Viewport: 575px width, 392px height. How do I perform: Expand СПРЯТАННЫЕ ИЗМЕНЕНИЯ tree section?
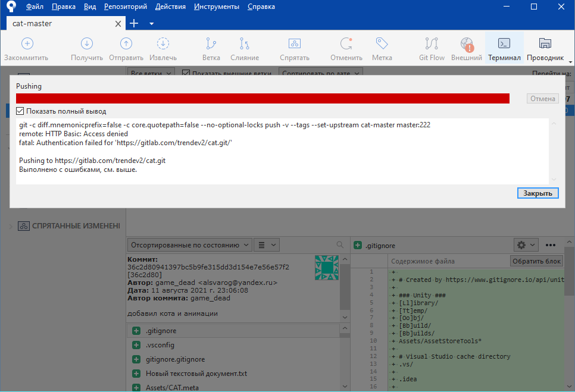[11, 226]
